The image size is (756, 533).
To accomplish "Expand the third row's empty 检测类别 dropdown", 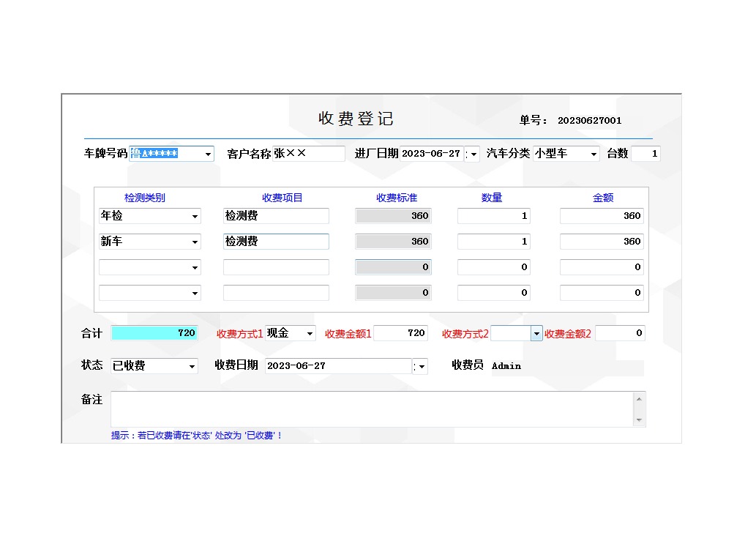I will (x=195, y=267).
